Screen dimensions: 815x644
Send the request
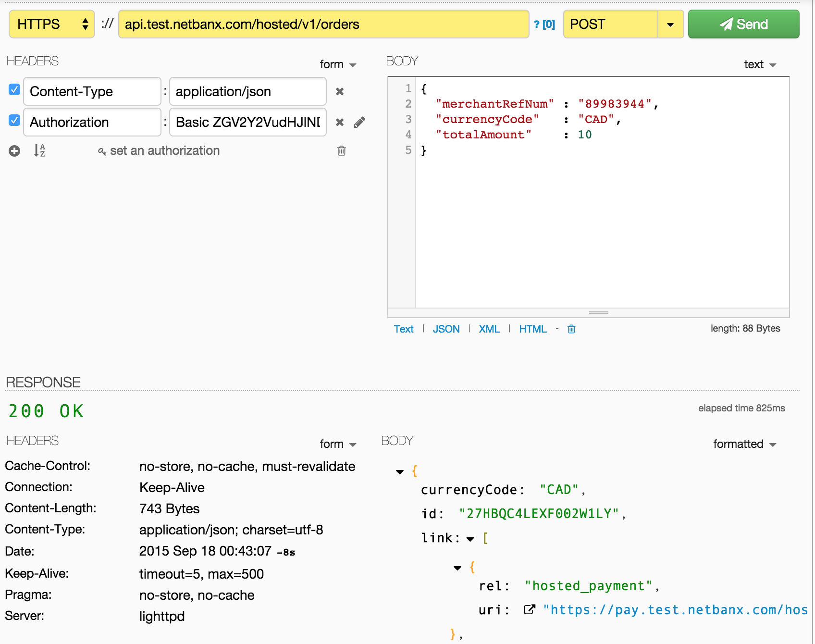point(743,24)
